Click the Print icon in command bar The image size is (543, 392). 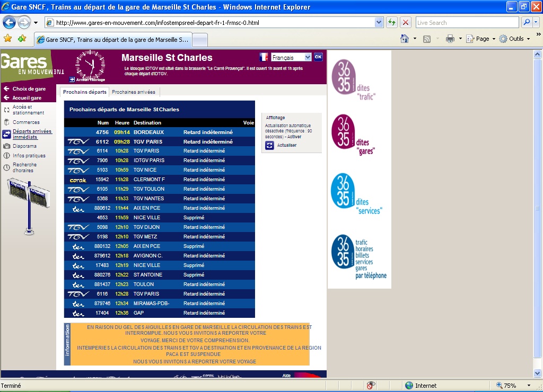pos(450,39)
